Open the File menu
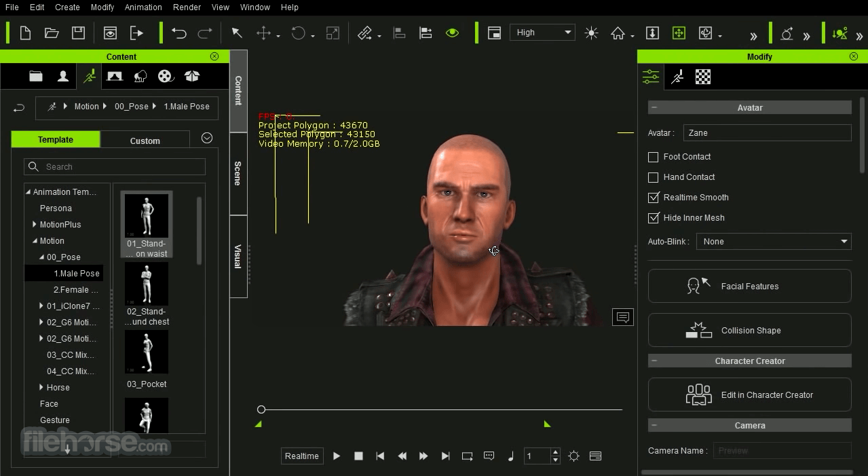This screenshot has height=476, width=868. pos(12,7)
